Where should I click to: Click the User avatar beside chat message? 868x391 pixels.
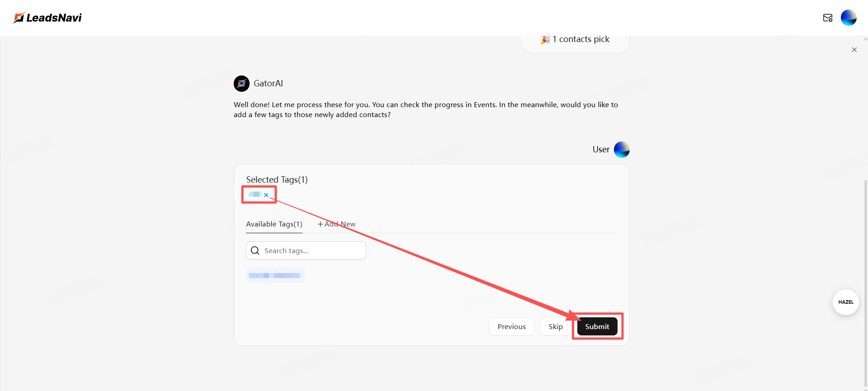coord(622,150)
